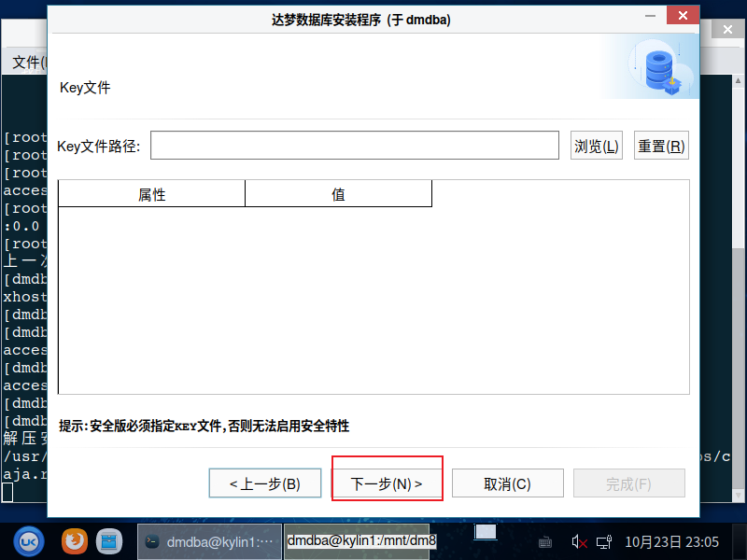The height and width of the screenshot is (560, 747).
Task: Proceed with 下一步(N)> button
Action: click(x=387, y=483)
